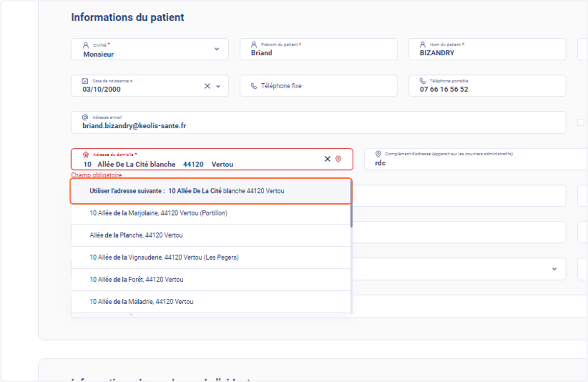This screenshot has height=382, width=588.
Task: Choose 10 Allée de la Vignauderie suggestion
Action: click(x=211, y=258)
